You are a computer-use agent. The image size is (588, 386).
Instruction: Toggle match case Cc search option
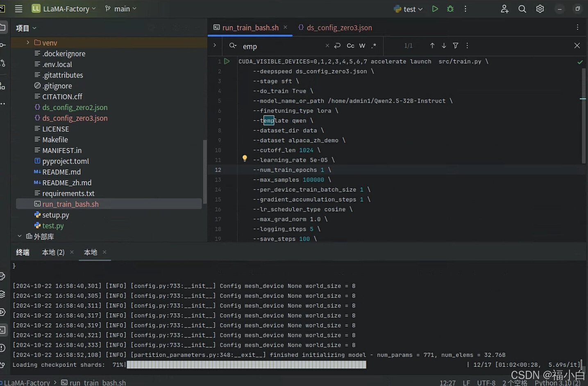pyautogui.click(x=350, y=46)
